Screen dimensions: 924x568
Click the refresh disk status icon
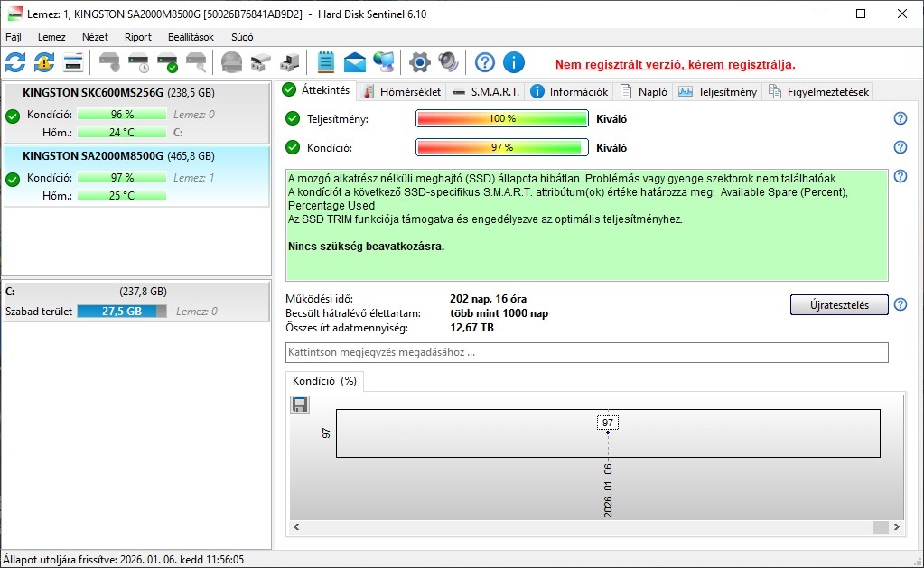click(15, 62)
